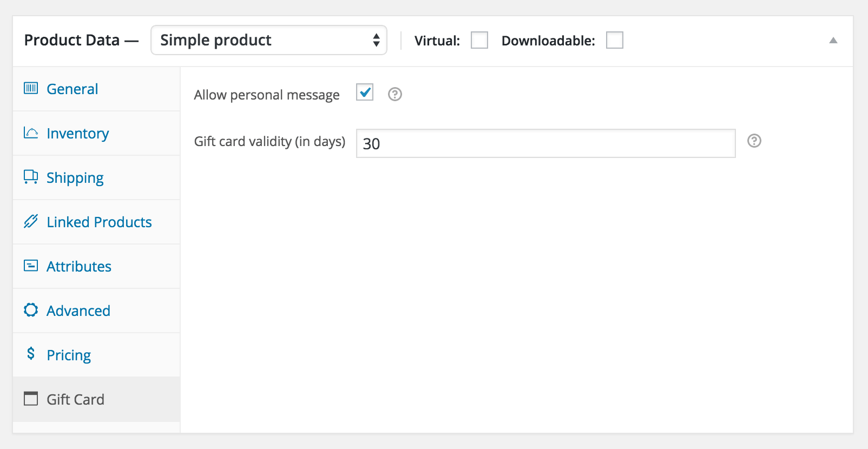
Task: Go to the Linked Products tab
Action: 96,222
